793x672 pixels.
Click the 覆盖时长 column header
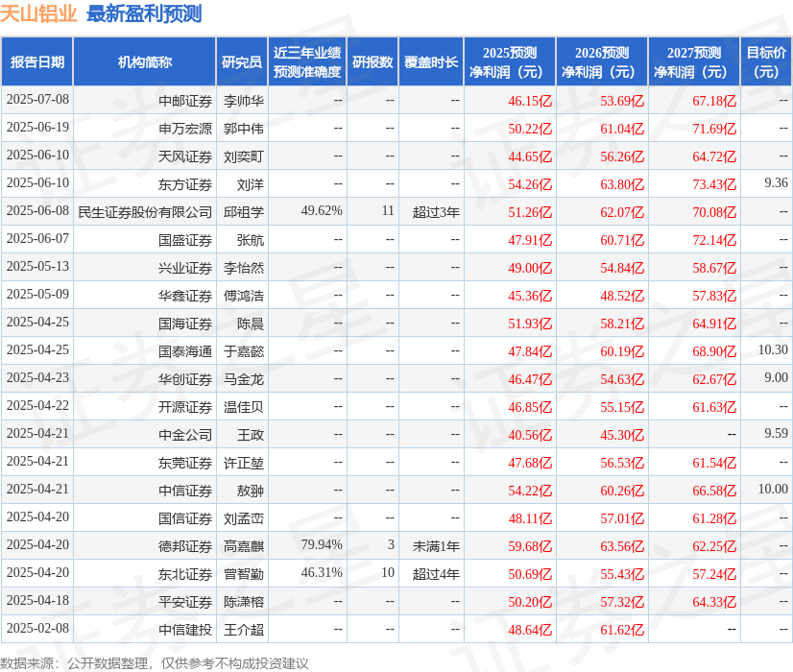(433, 60)
